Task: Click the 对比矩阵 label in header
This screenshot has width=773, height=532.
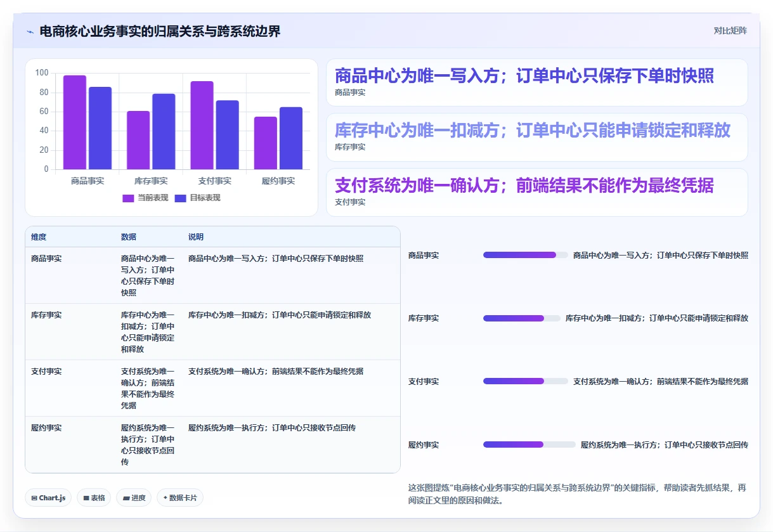Action: point(731,31)
